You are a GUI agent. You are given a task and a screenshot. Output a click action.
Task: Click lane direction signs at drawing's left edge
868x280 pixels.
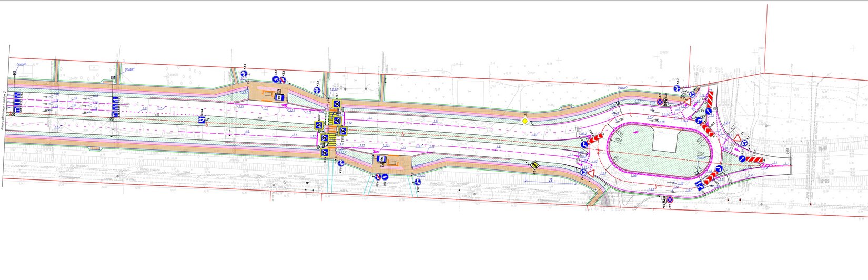click(x=17, y=102)
